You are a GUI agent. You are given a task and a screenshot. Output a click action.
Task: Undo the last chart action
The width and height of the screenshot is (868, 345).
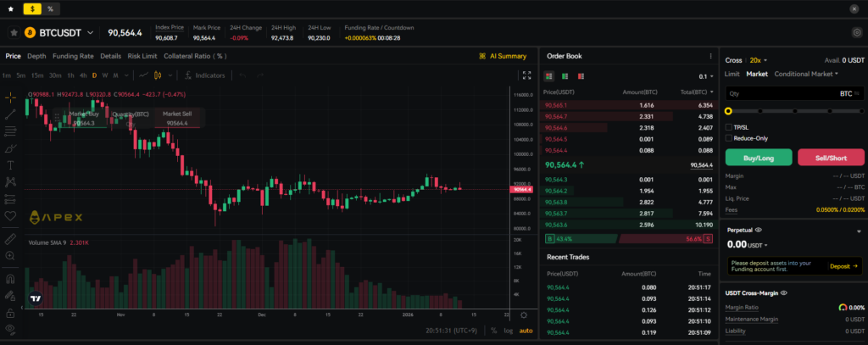click(x=242, y=75)
